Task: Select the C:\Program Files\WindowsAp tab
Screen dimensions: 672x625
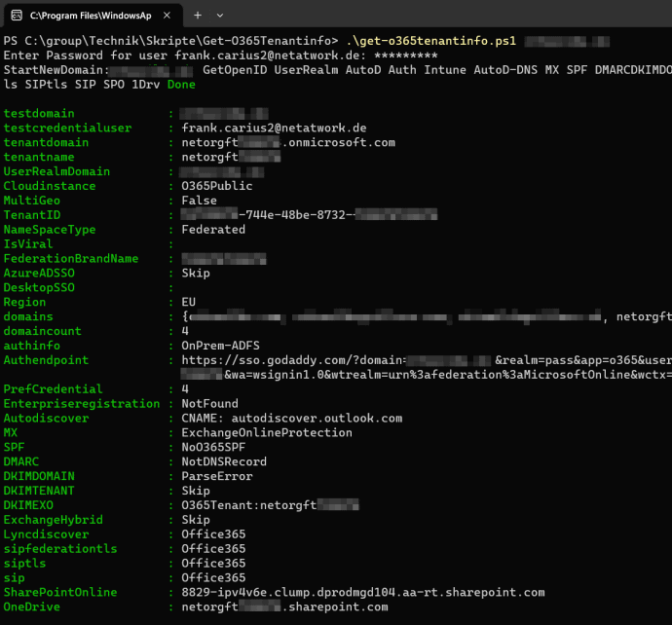Action: pyautogui.click(x=93, y=16)
